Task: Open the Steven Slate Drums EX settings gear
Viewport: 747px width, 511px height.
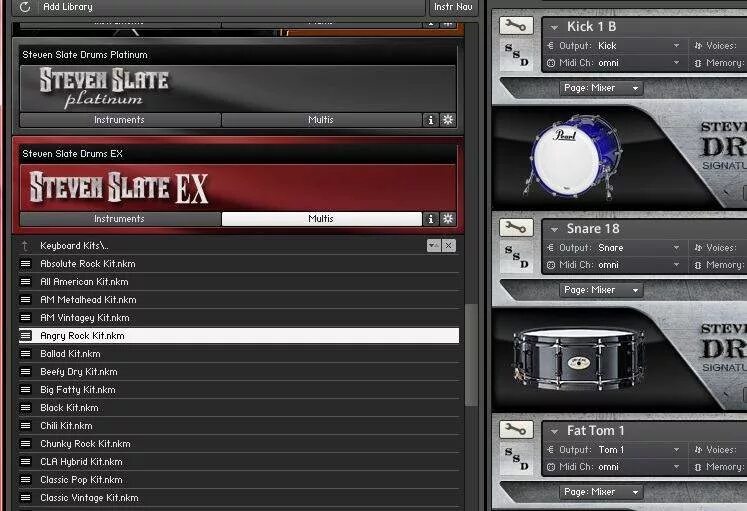Action: [448, 219]
